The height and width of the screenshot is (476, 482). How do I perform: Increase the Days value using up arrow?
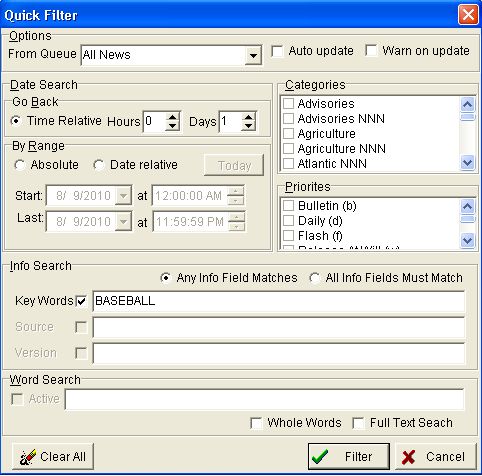[x=248, y=117]
